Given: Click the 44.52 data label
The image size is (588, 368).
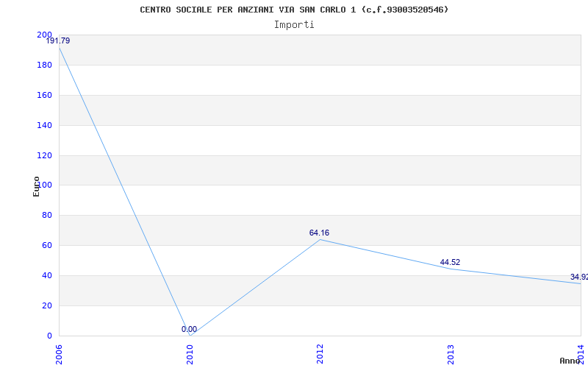Looking at the screenshot, I should tap(450, 262).
